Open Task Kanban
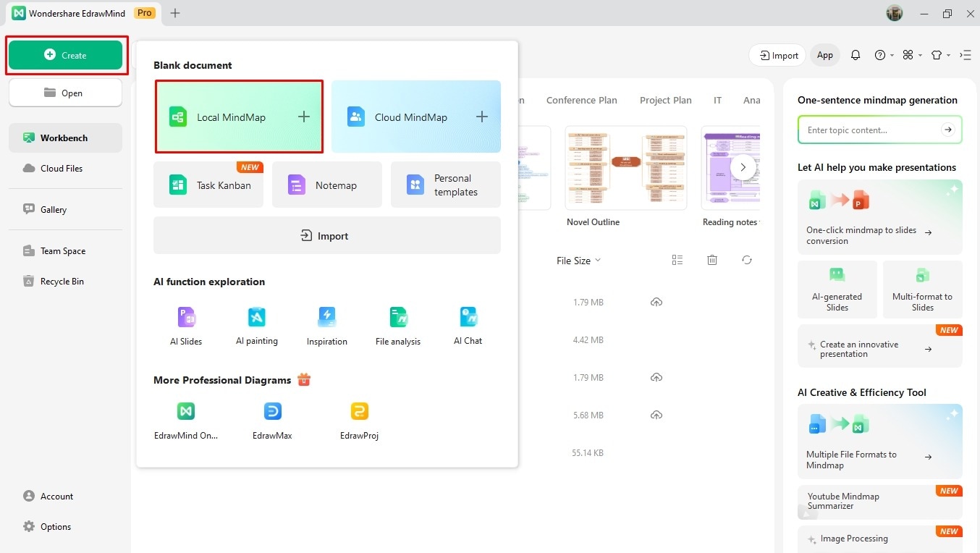The width and height of the screenshot is (980, 553). [x=208, y=185]
